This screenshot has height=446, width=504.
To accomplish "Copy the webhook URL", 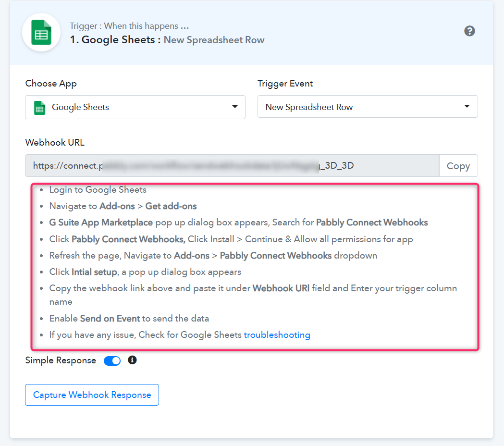I will [458, 166].
